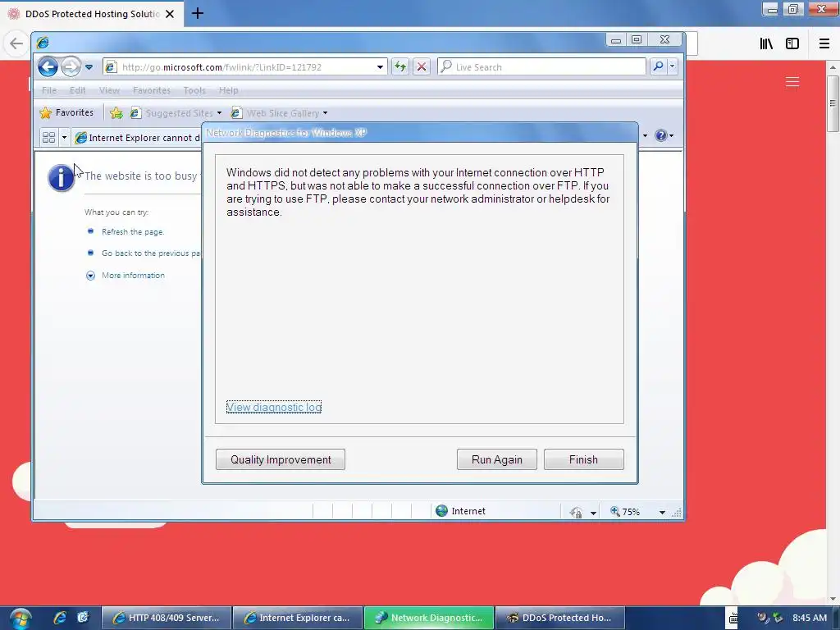The height and width of the screenshot is (630, 840).
Task: Click the Internet zone globe in status bar
Action: (x=441, y=511)
